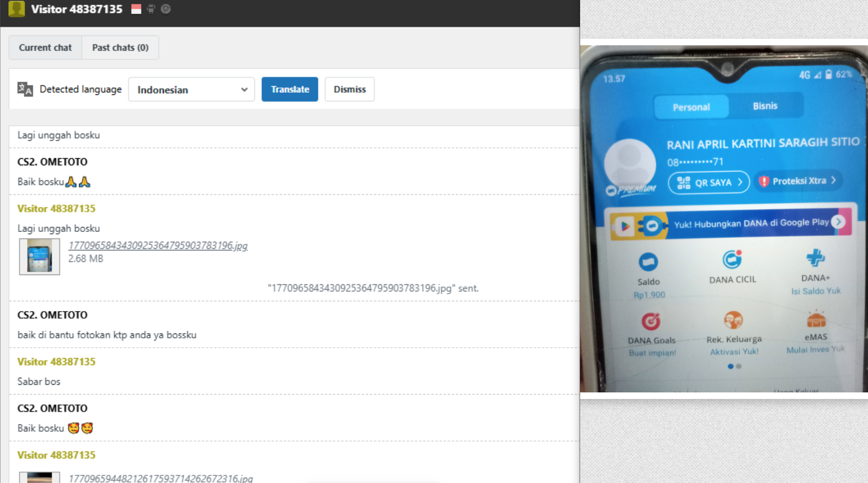
Task: Tap the Isi Saldo Yuk link under DANA+
Action: (816, 291)
